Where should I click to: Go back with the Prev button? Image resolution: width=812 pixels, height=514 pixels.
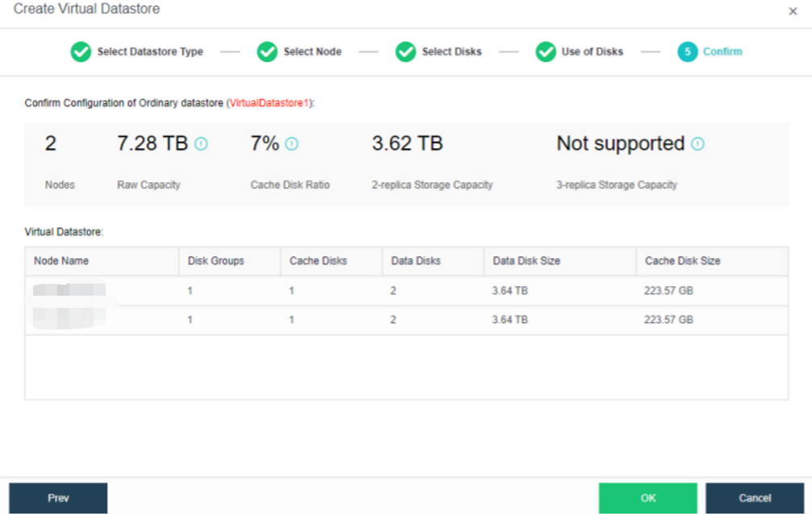coord(58,498)
